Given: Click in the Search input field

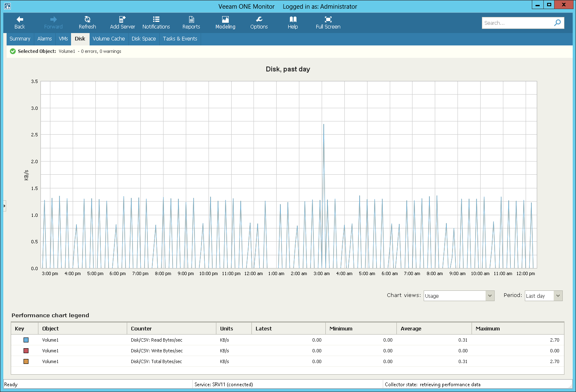Looking at the screenshot, I should 517,23.
